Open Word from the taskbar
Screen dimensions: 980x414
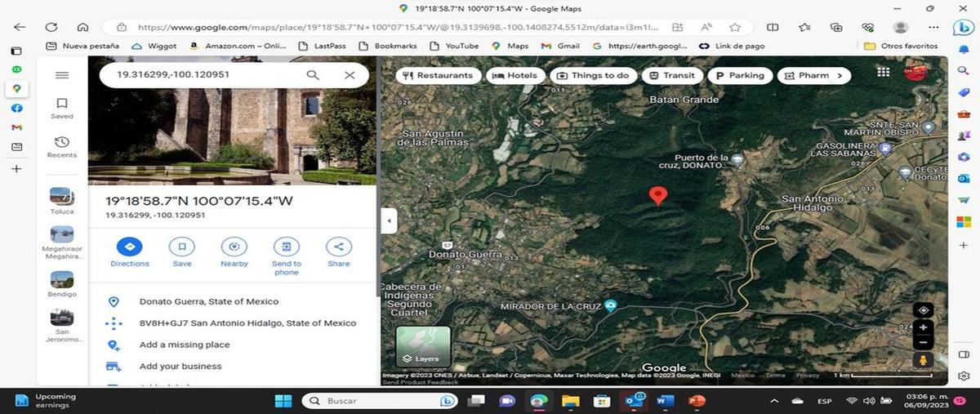(665, 401)
